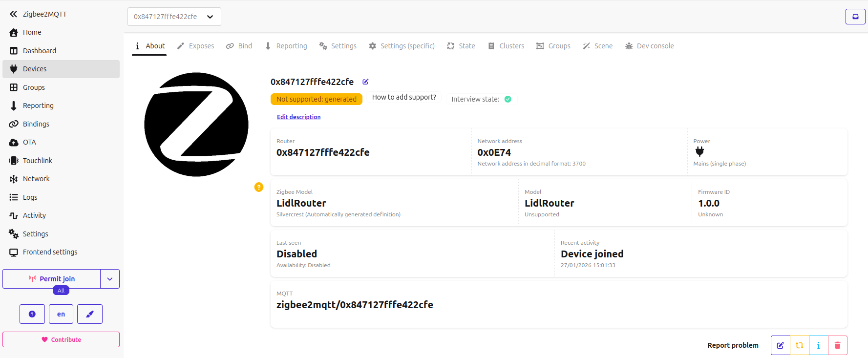
Task: Open the en language selector
Action: (x=61, y=314)
